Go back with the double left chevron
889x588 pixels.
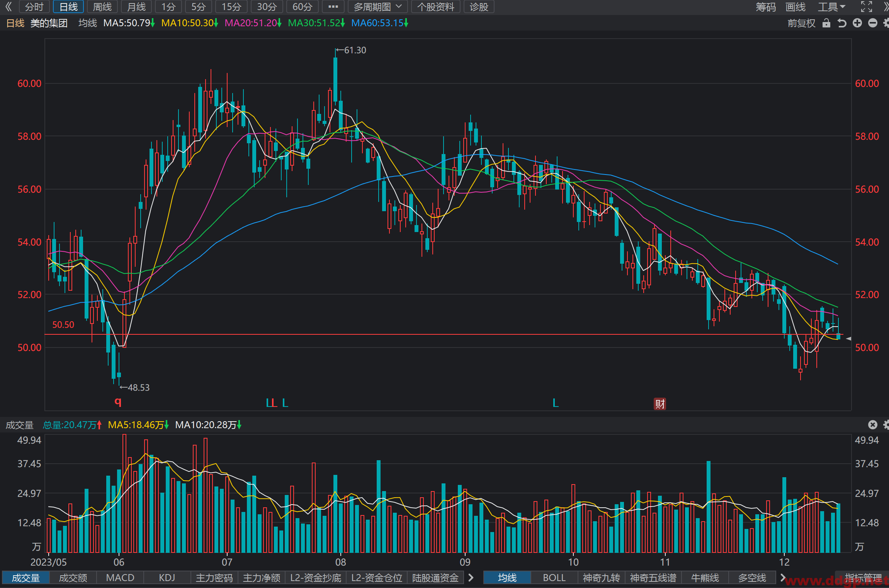tap(8, 7)
